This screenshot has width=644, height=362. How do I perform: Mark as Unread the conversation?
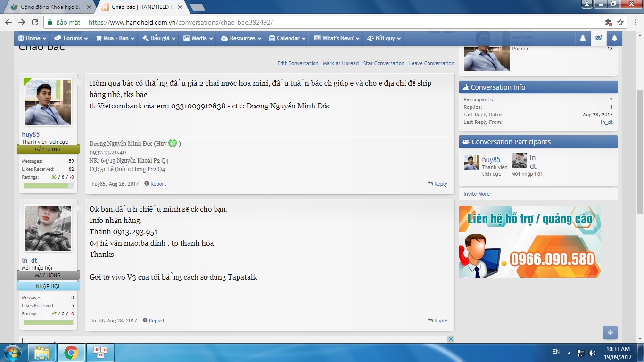click(340, 63)
